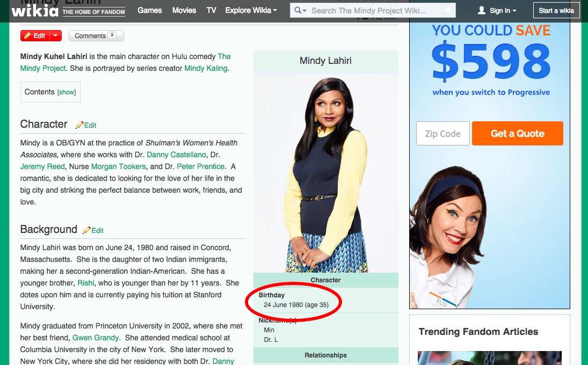Submit search with the arrow button
The width and height of the screenshot is (588, 365).
447,11
